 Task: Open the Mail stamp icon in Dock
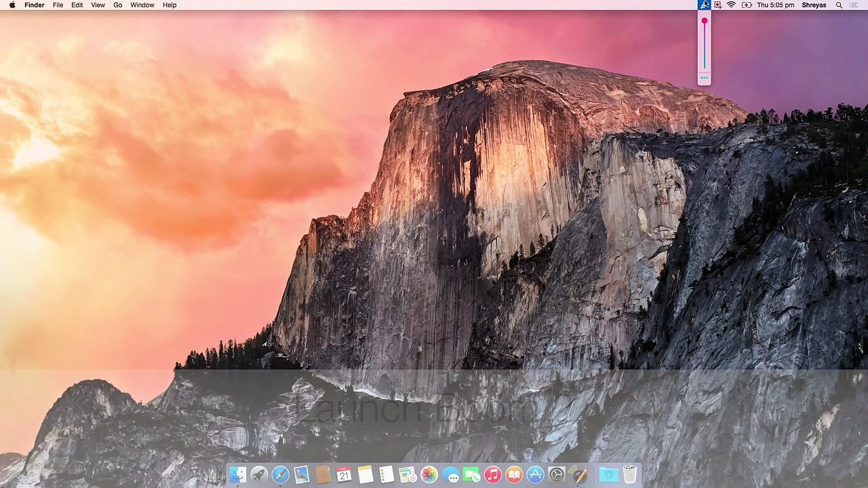(x=302, y=474)
